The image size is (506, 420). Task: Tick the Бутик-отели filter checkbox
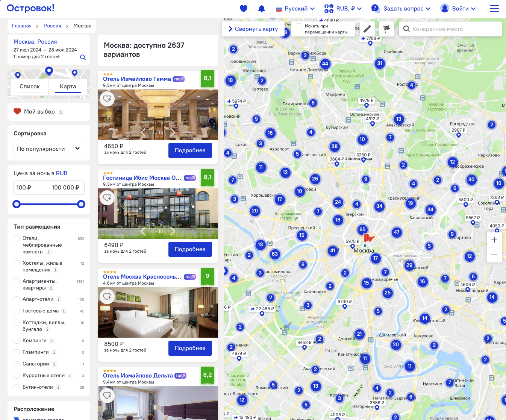click(17, 387)
